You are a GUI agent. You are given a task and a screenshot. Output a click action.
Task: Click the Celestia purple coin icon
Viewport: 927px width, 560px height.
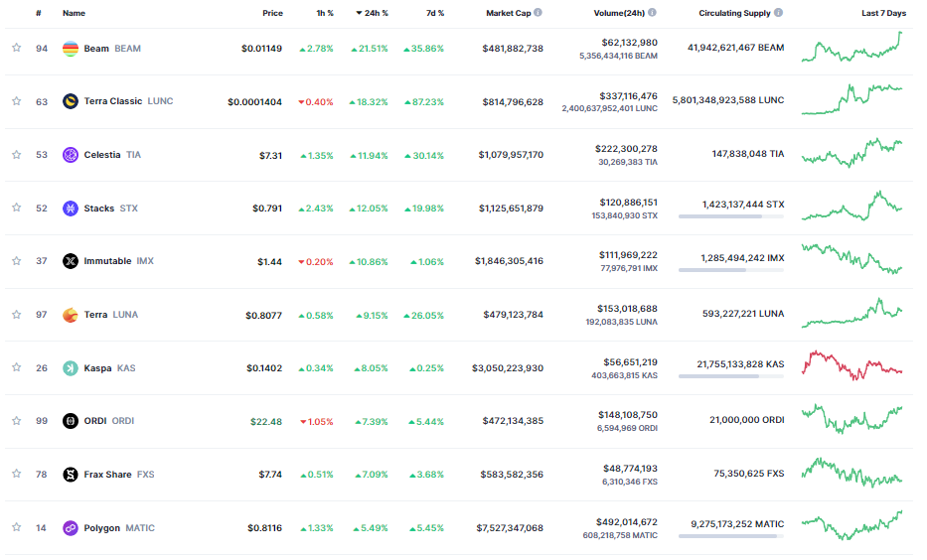point(71,155)
